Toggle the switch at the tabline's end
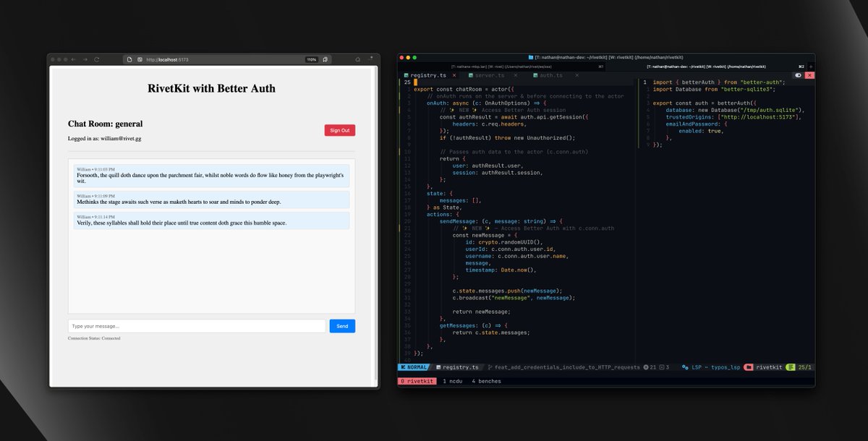The width and height of the screenshot is (868, 441). pyautogui.click(x=799, y=75)
